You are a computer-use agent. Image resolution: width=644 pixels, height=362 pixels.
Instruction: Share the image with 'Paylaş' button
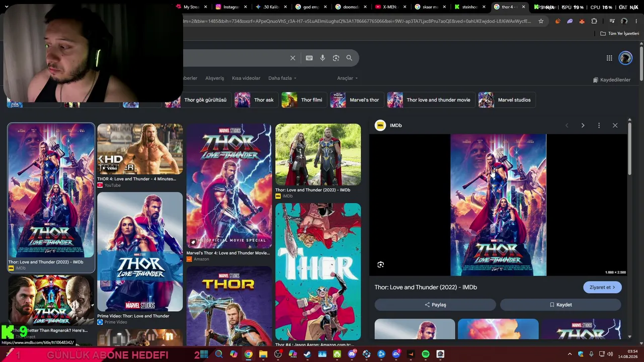tap(435, 305)
